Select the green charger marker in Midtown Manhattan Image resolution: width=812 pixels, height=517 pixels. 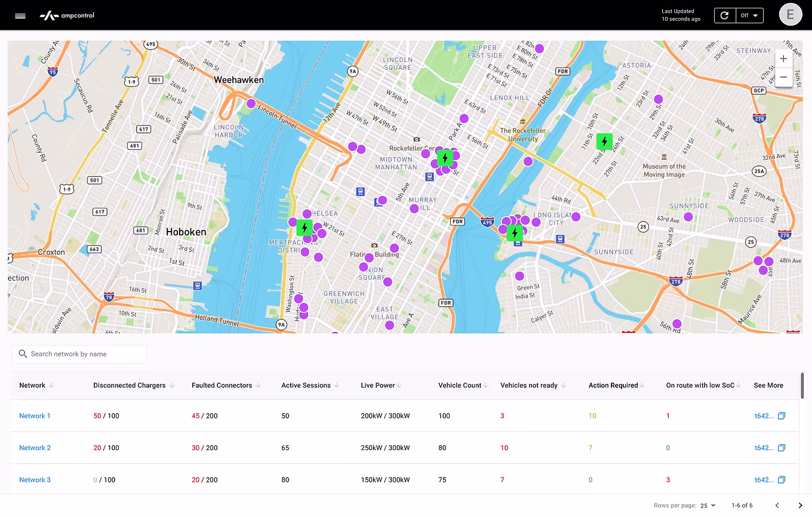[x=444, y=158]
